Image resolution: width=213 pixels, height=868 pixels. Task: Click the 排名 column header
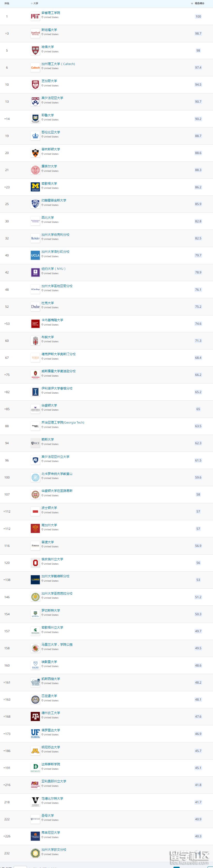tap(7, 3)
